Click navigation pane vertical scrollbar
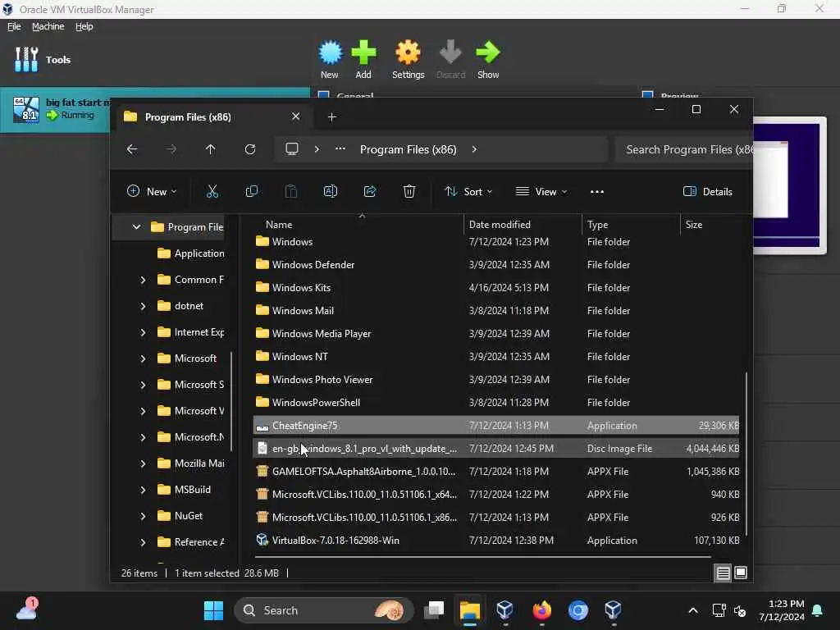 tap(231, 400)
